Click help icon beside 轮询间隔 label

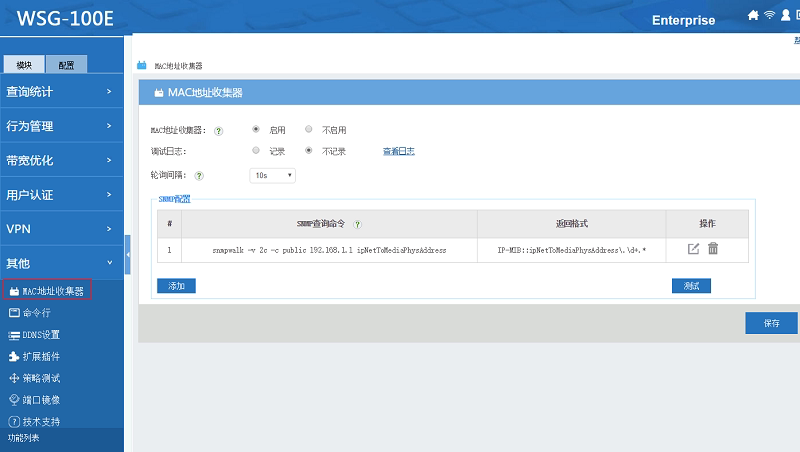pyautogui.click(x=199, y=175)
